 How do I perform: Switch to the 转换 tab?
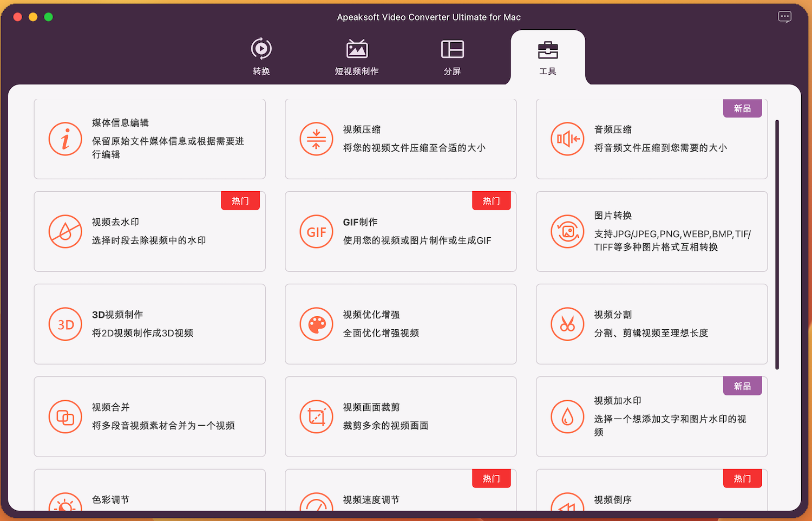point(261,56)
